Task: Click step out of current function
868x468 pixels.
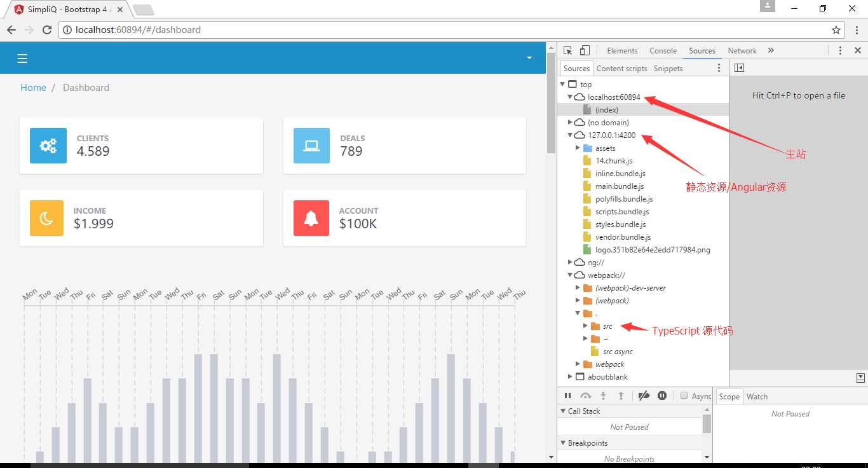Action: tap(621, 396)
